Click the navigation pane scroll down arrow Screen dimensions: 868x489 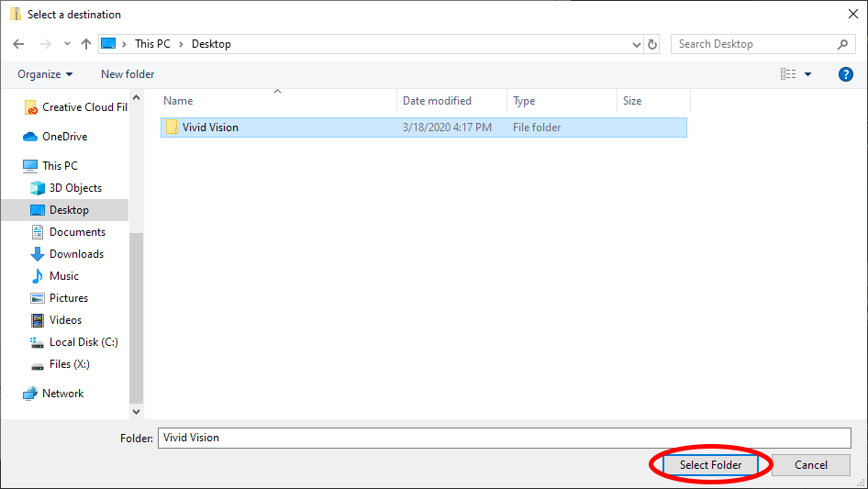[x=136, y=411]
